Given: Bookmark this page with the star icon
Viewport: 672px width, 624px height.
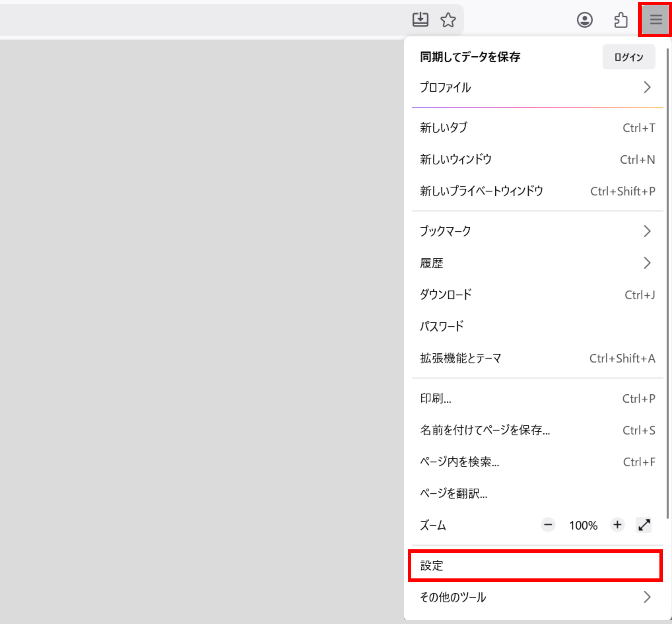Looking at the screenshot, I should coord(448,19).
